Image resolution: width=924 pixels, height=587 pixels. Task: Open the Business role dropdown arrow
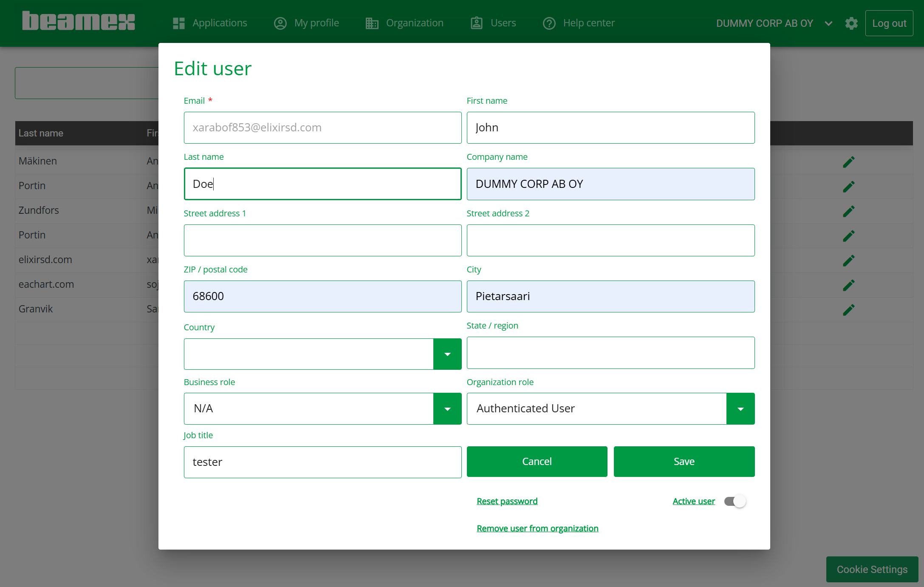(x=447, y=408)
